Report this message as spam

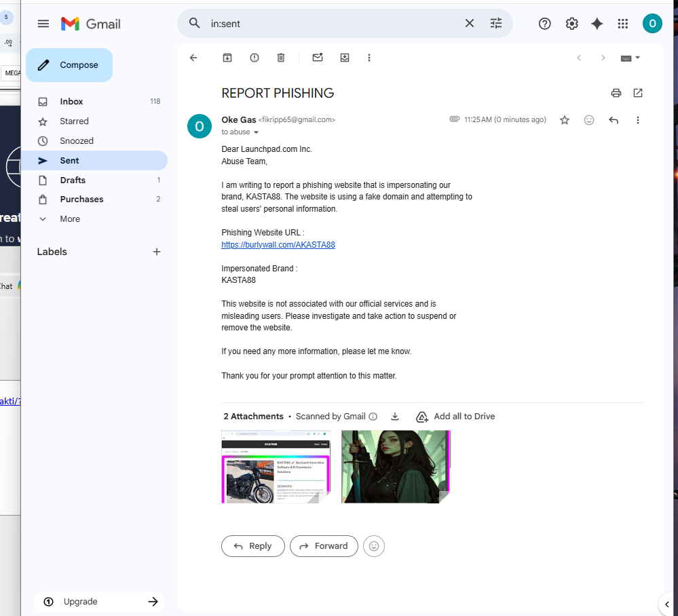coord(255,58)
